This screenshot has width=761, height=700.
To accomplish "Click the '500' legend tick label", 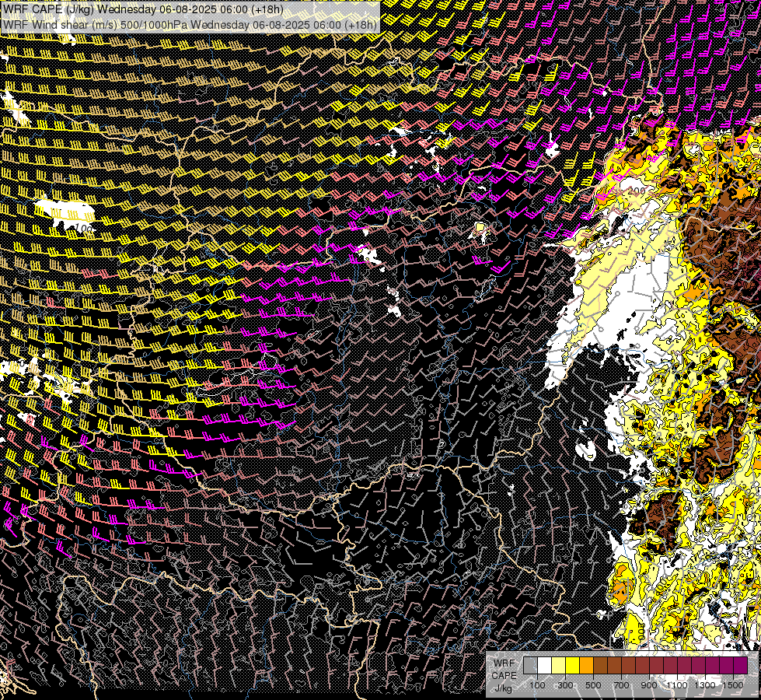I will click(x=593, y=685).
